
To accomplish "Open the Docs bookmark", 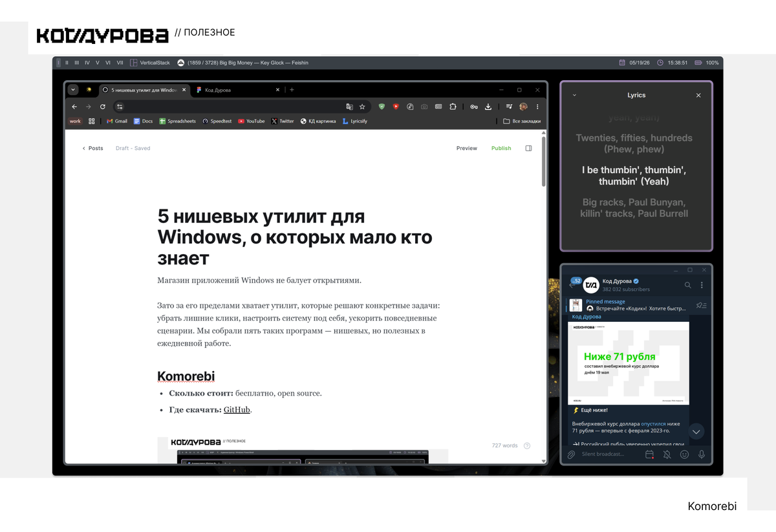I will click(x=143, y=121).
